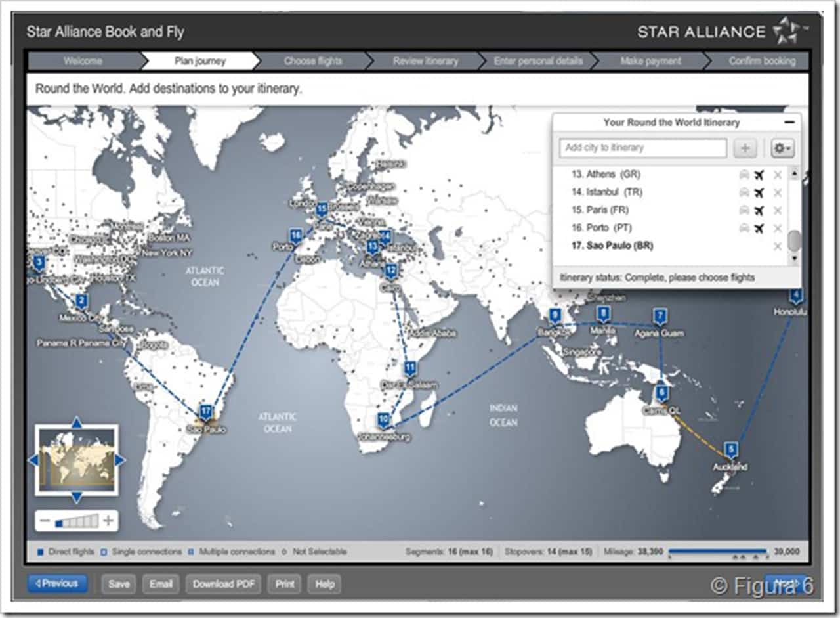Open the Choose flights step tab

pyautogui.click(x=313, y=61)
